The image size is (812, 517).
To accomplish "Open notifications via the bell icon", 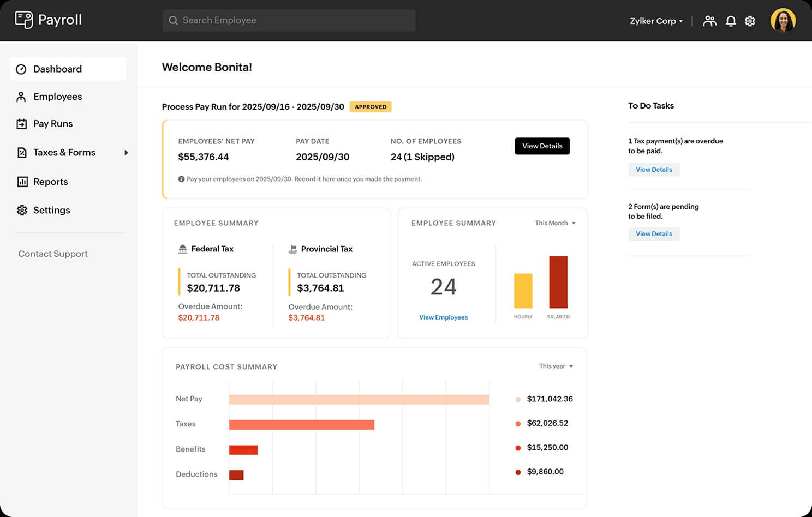I will [731, 21].
